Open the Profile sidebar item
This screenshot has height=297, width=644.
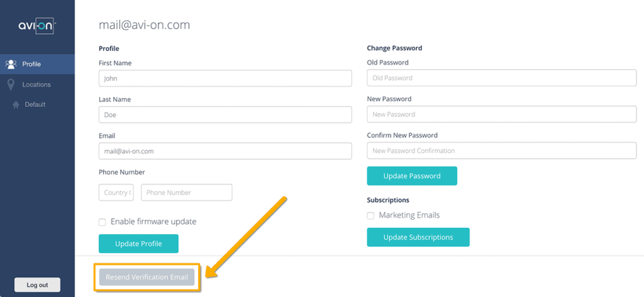[x=31, y=64]
